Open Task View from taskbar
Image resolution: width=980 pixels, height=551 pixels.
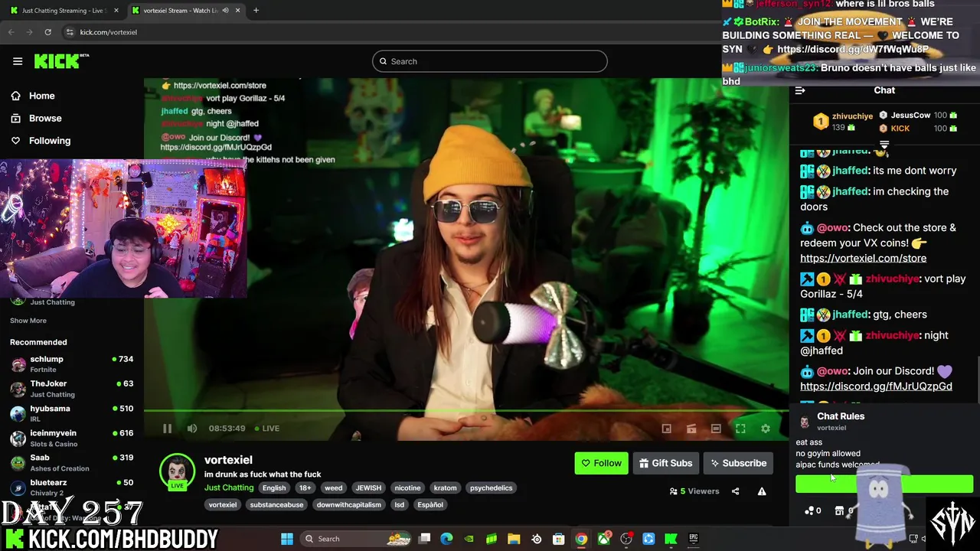pos(424,539)
